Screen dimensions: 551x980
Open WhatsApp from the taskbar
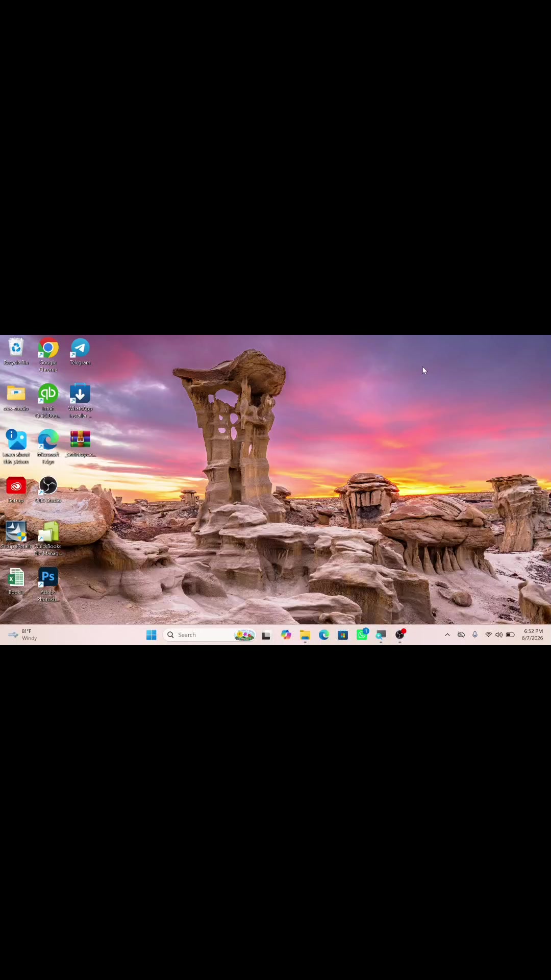[362, 635]
